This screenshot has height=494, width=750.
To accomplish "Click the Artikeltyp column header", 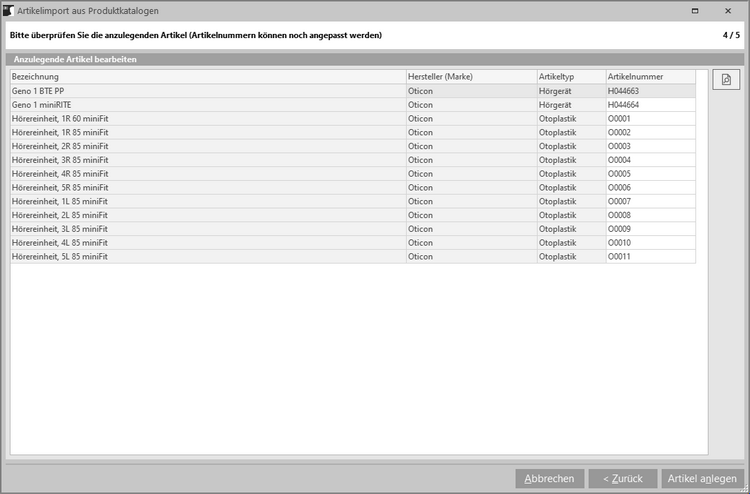I will coord(572,77).
